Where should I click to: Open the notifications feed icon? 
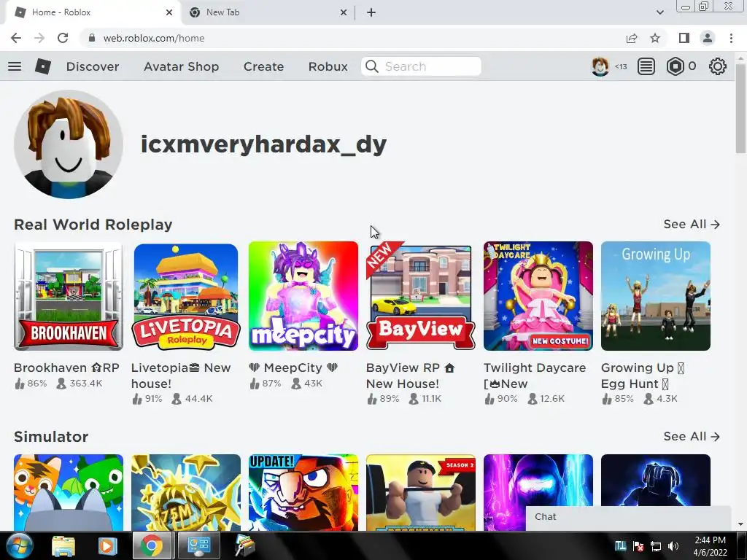pyautogui.click(x=646, y=66)
